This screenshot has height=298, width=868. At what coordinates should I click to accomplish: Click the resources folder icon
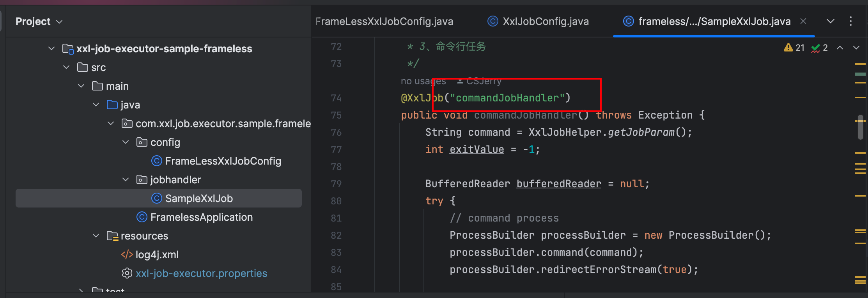click(x=113, y=236)
